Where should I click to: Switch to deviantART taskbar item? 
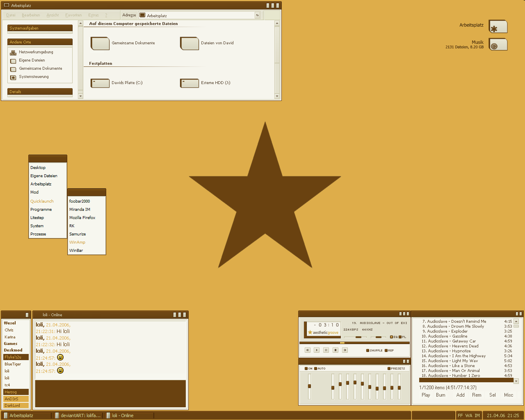point(78,415)
